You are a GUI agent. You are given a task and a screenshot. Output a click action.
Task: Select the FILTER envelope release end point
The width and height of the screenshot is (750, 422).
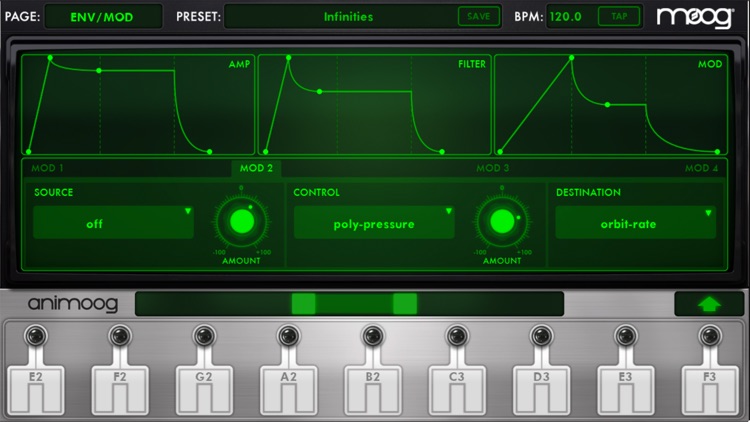(441, 152)
